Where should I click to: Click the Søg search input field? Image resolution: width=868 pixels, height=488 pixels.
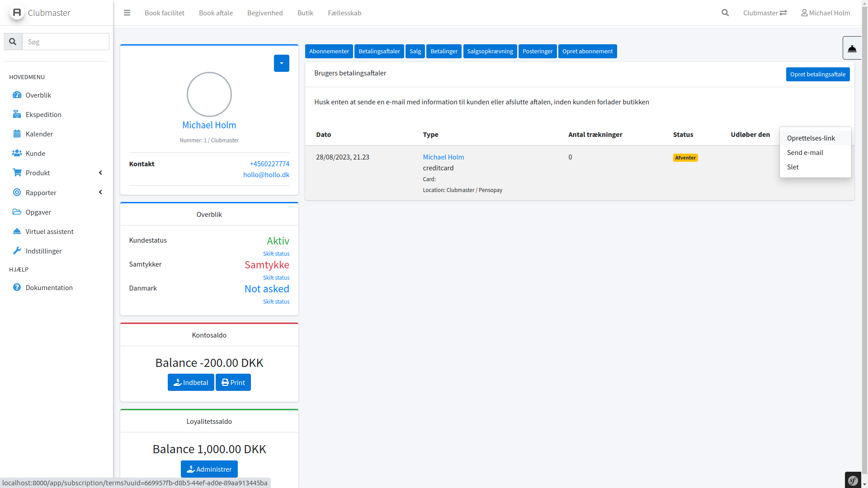66,42
